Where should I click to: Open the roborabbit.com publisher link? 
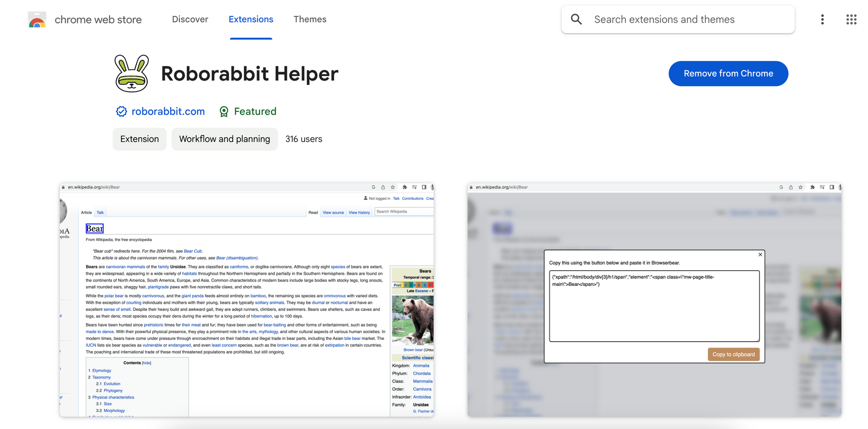[x=168, y=111]
